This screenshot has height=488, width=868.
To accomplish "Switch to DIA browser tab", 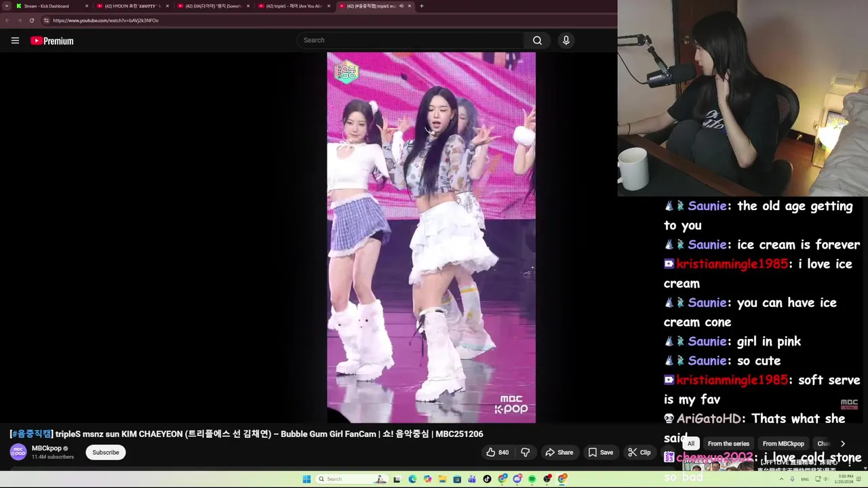I will (213, 6).
